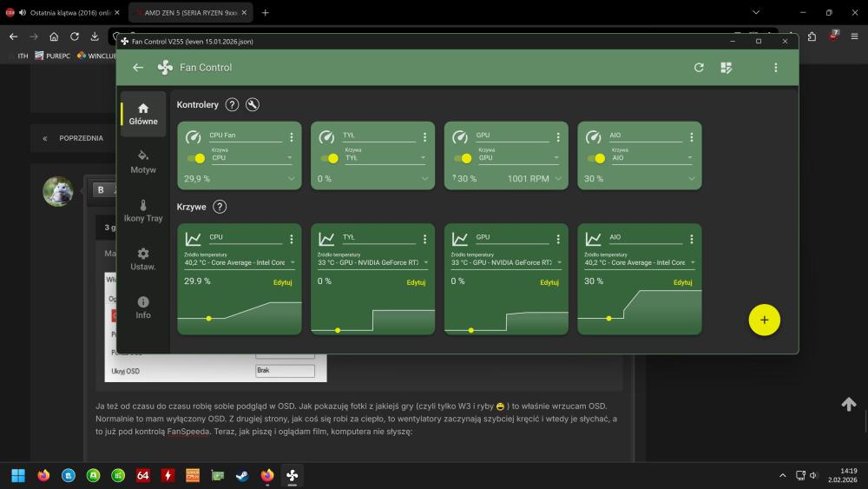Open three-dot menu of TYŁ controller
The image size is (868, 489).
[x=424, y=136]
